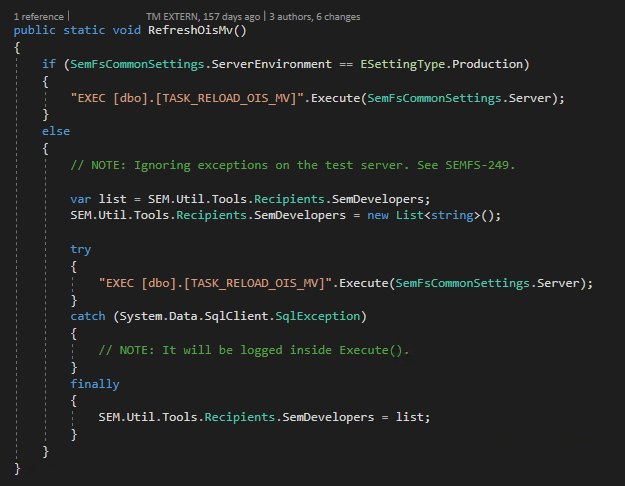Click EXEC string inside the try block
625x486 pixels.
(x=216, y=283)
